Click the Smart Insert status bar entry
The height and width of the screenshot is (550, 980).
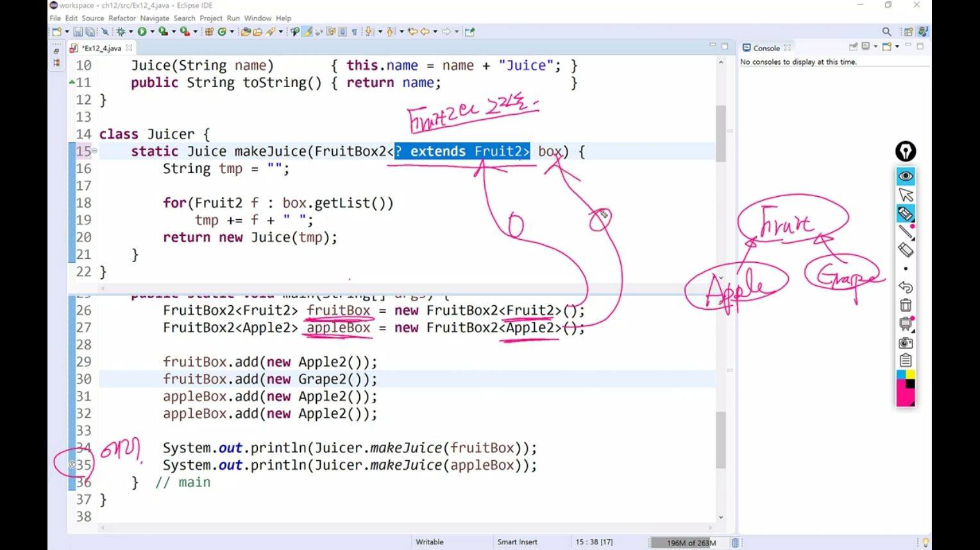517,542
